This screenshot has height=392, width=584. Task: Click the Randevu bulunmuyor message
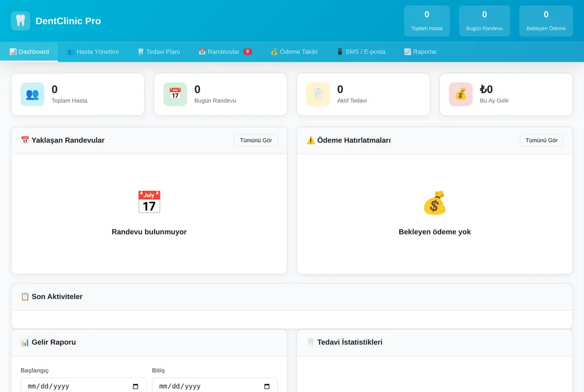tap(149, 232)
